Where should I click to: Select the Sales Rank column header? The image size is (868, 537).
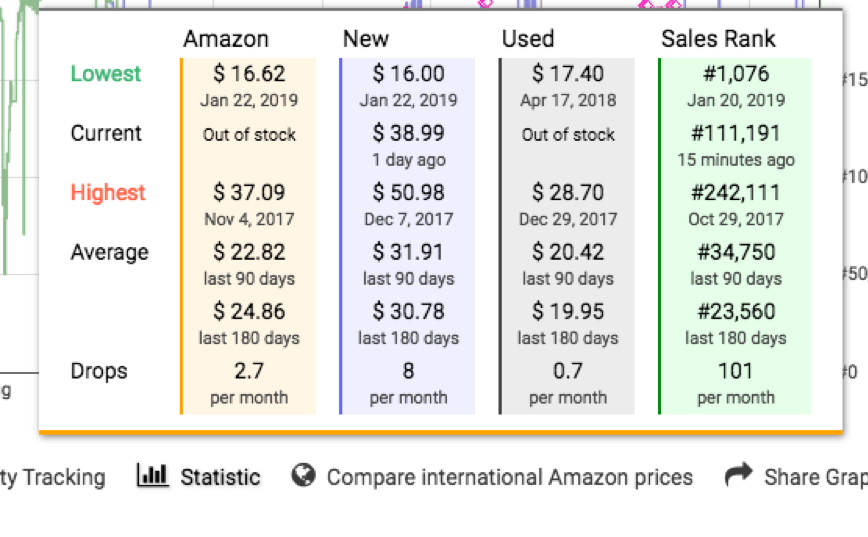(718, 39)
